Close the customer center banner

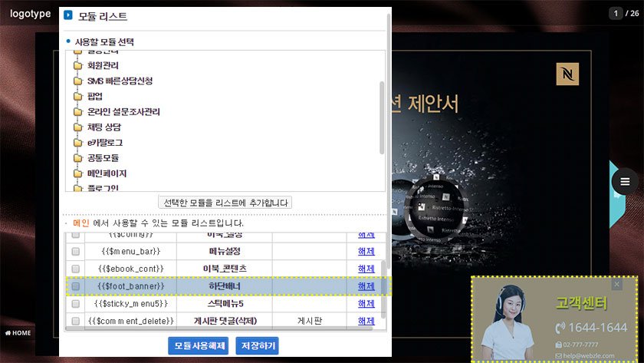pyautogui.click(x=617, y=285)
